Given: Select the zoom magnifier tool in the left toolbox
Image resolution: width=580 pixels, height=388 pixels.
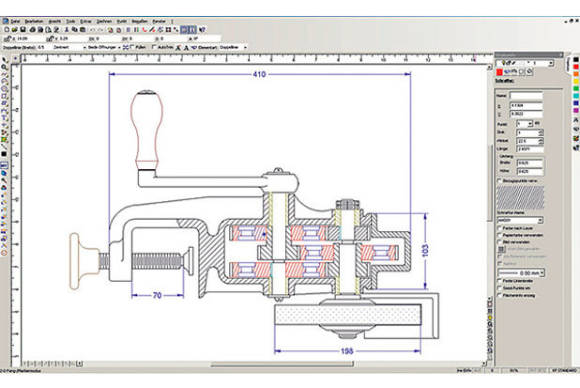Looking at the screenshot, I should pyautogui.click(x=4, y=67).
